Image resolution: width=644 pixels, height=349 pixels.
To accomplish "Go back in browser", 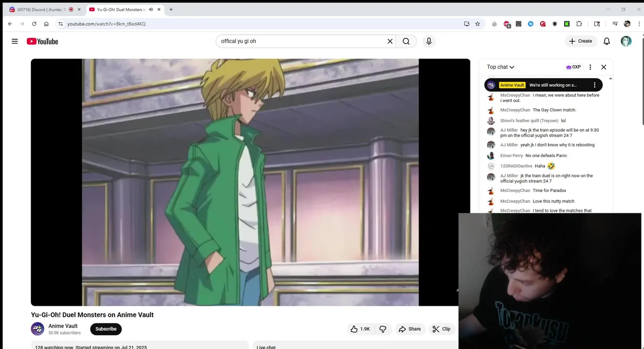I will (10, 24).
